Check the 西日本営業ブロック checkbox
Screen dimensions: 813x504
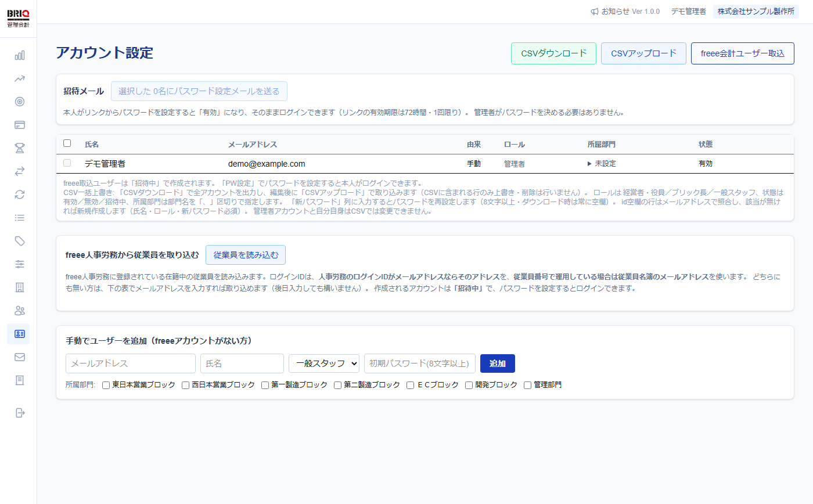[x=186, y=385]
